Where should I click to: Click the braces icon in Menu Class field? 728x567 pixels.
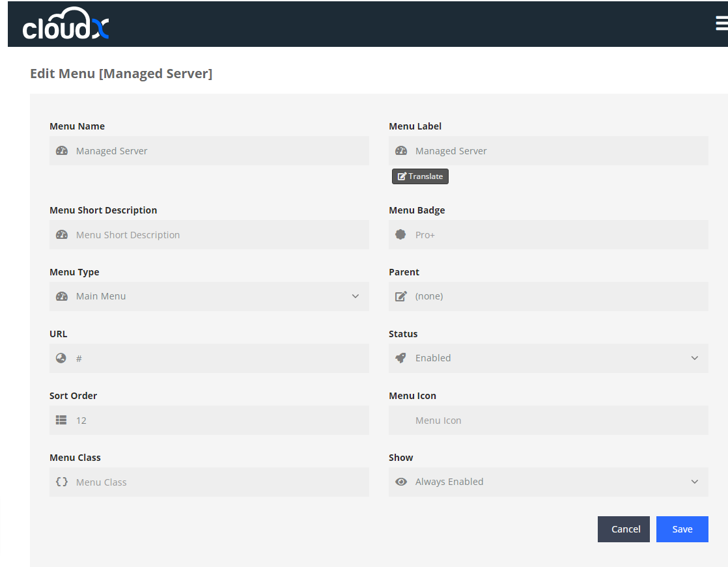pyautogui.click(x=62, y=482)
